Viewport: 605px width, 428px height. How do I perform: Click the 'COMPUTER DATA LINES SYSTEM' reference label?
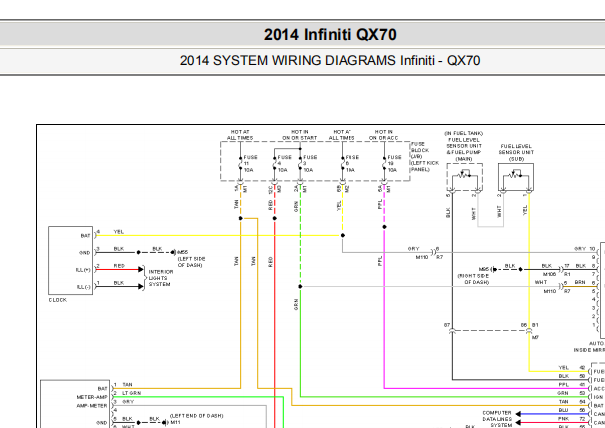(x=497, y=419)
